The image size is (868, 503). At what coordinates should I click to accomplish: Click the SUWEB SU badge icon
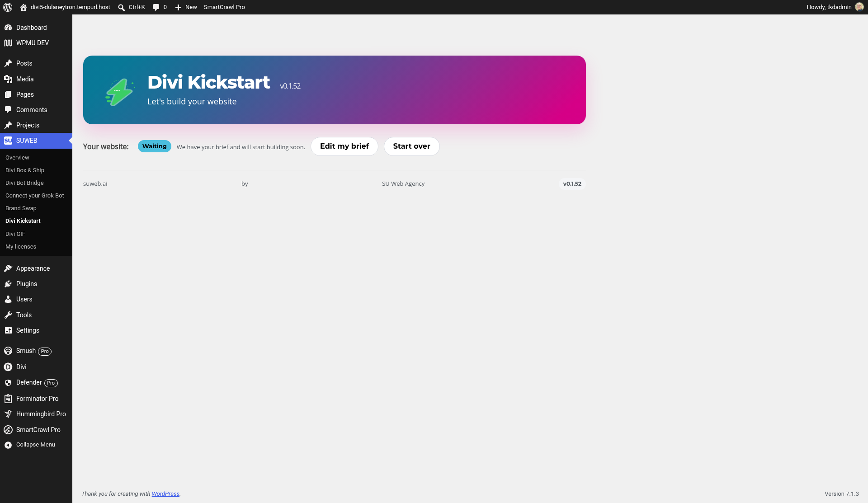click(x=8, y=141)
